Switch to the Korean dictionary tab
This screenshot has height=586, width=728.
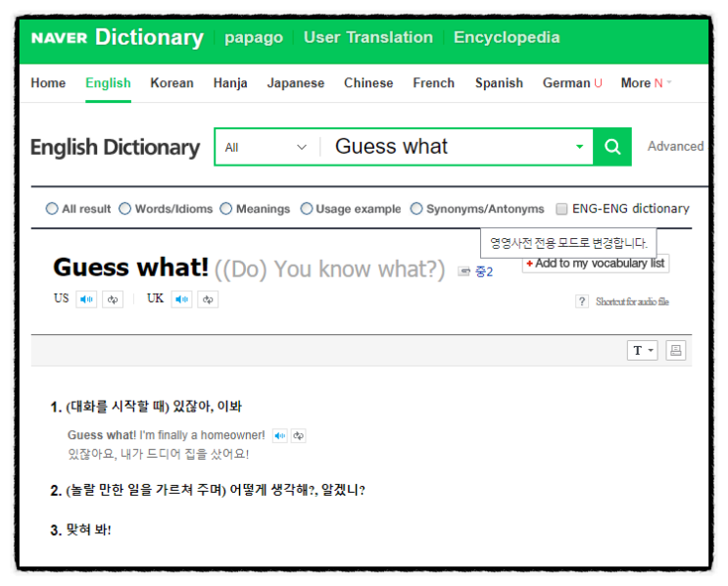(x=171, y=83)
